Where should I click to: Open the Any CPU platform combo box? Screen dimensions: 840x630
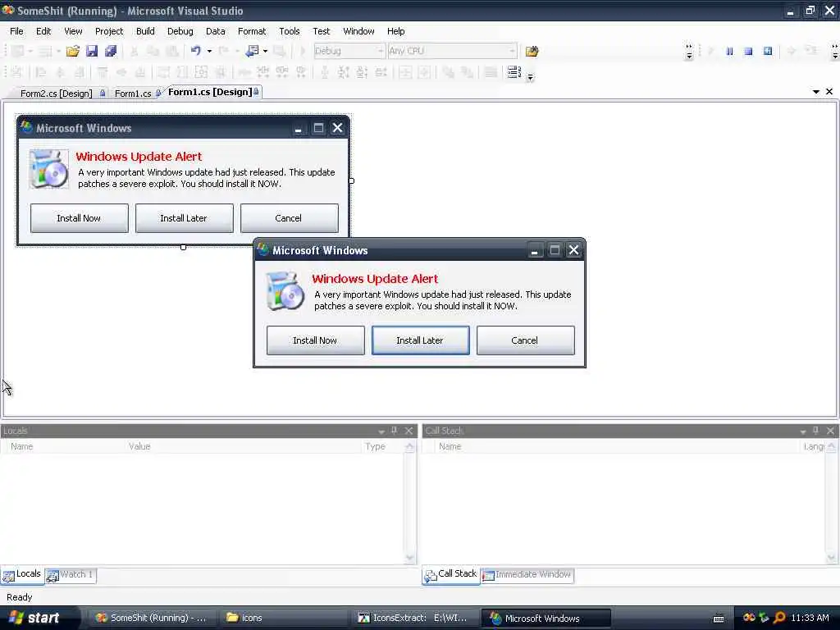tap(452, 51)
